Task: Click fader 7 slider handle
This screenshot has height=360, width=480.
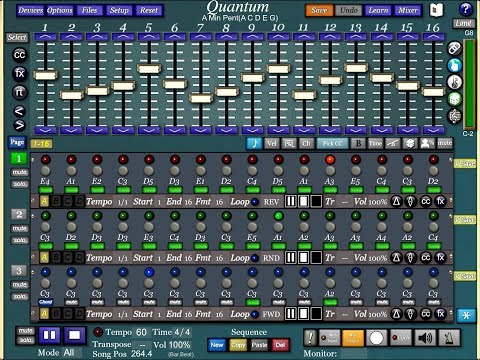Action: (201, 98)
